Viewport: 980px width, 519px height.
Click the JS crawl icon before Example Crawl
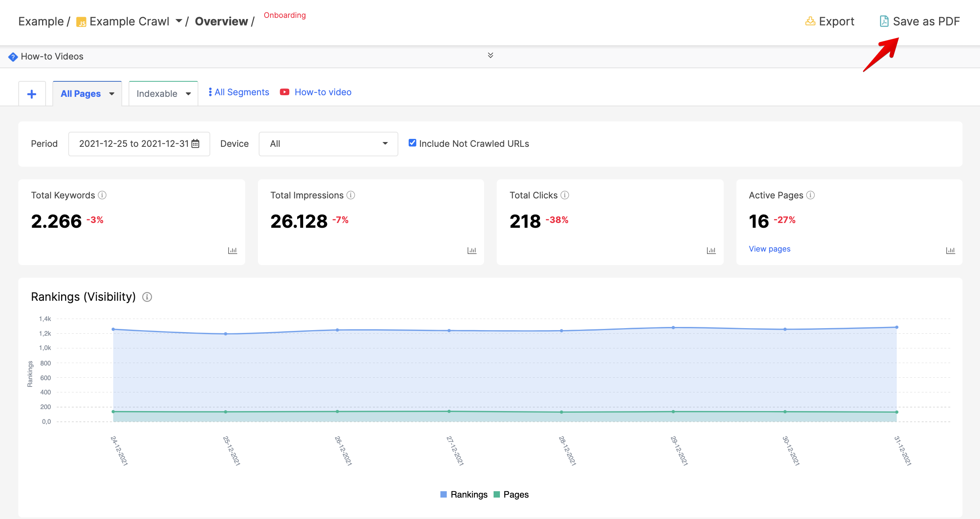point(81,22)
